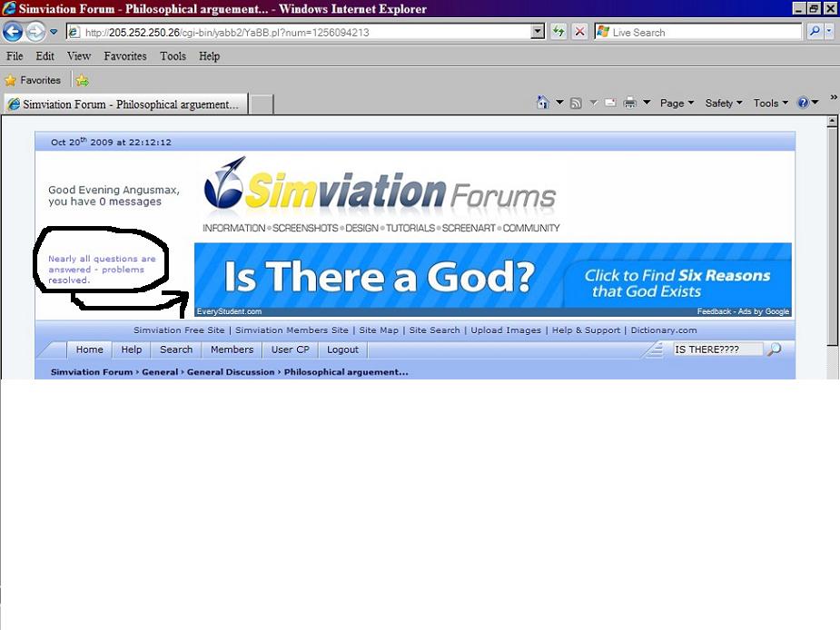The width and height of the screenshot is (840, 630).
Task: Click the vertical scrollbar up arrow
Action: click(x=832, y=122)
